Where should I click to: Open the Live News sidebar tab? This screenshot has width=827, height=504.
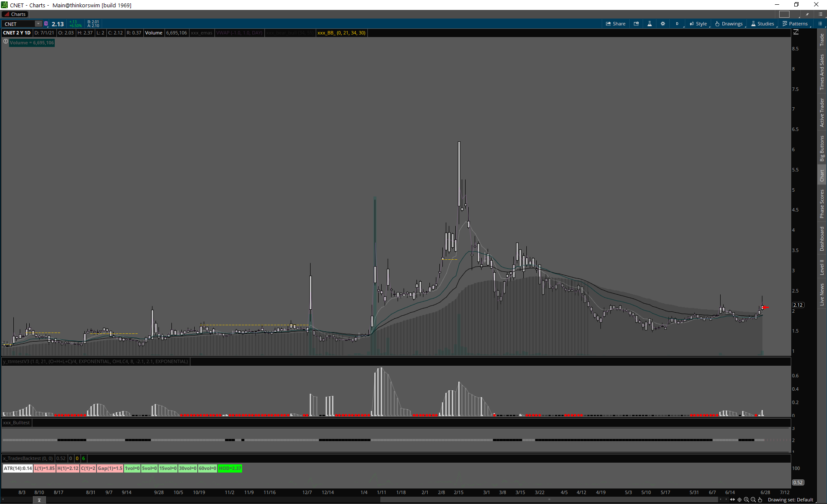(x=822, y=295)
